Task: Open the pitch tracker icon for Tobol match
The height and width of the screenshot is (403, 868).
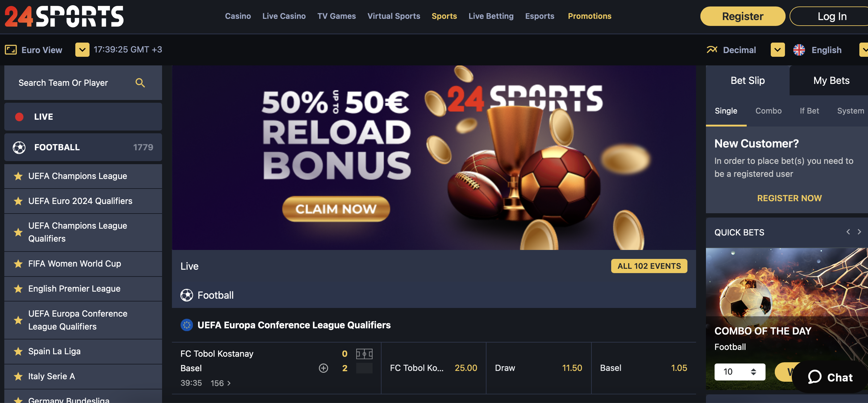Action: click(x=364, y=354)
